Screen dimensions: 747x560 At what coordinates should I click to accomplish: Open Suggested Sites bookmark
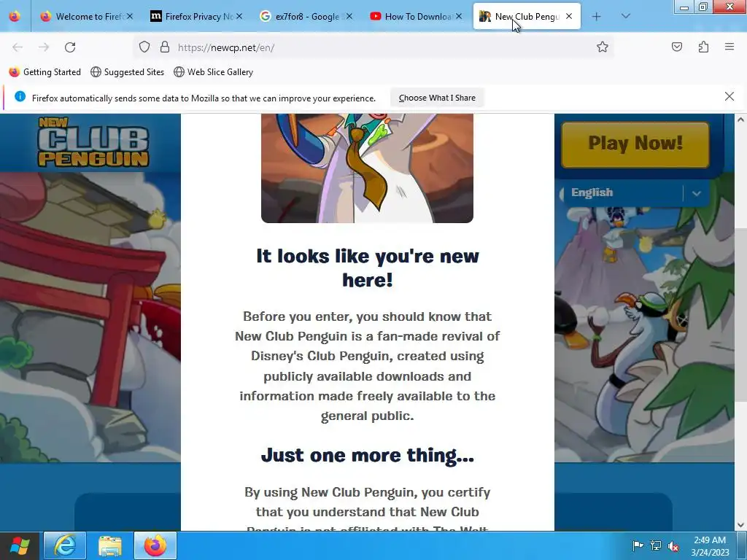coord(127,72)
